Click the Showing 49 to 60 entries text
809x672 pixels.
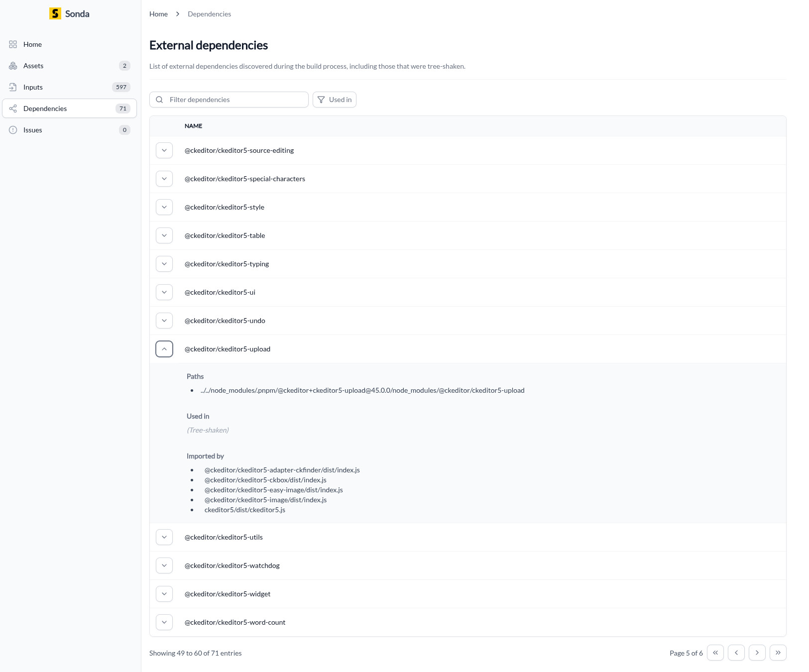(195, 653)
